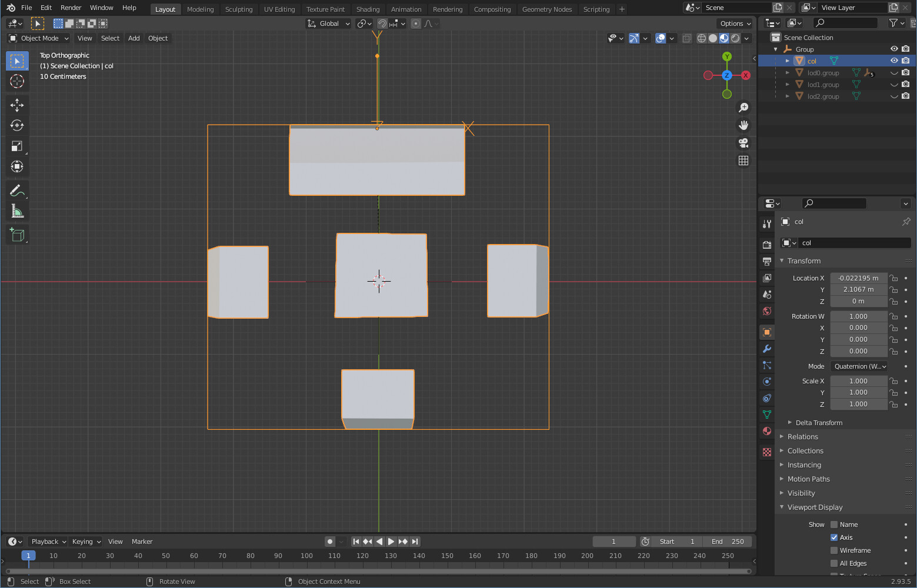Open the Object Context Menu
Screen dimensions: 917x588
pos(329,581)
